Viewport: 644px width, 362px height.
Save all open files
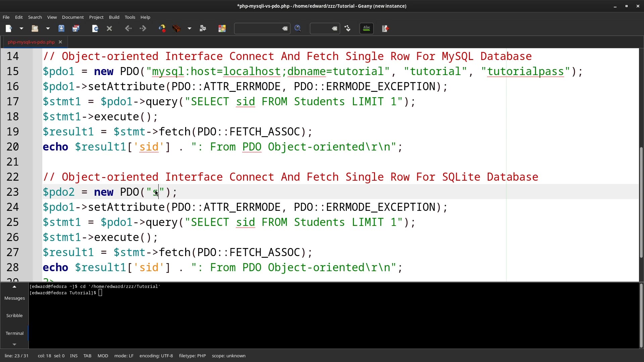(76, 28)
